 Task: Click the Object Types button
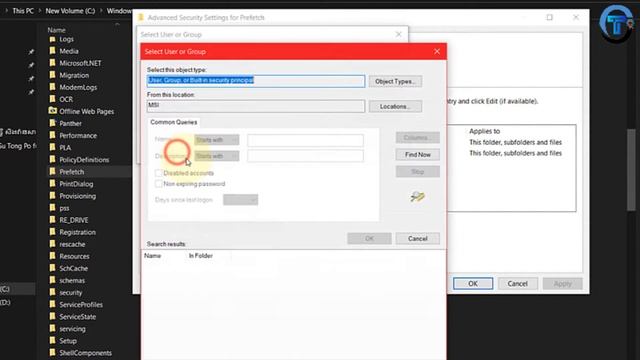[395, 81]
